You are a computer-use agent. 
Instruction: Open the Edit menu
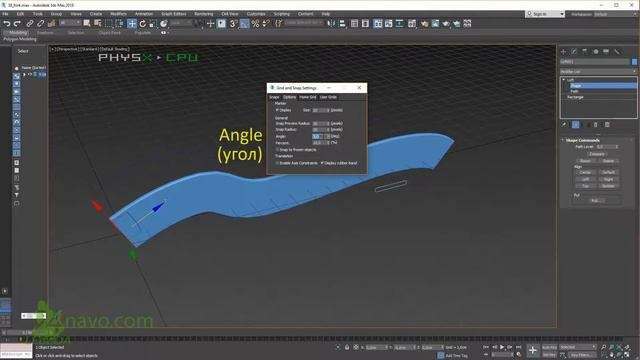(20, 14)
